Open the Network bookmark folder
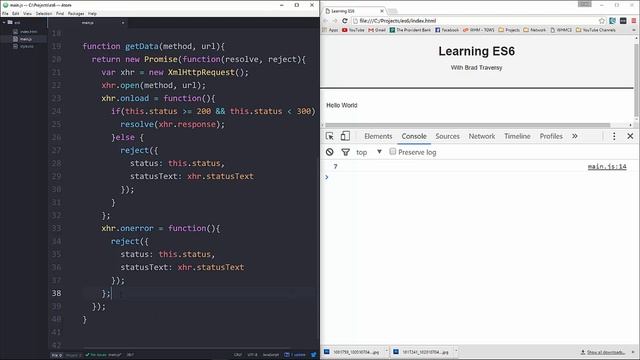This screenshot has width=640, height=360. [x=535, y=30]
